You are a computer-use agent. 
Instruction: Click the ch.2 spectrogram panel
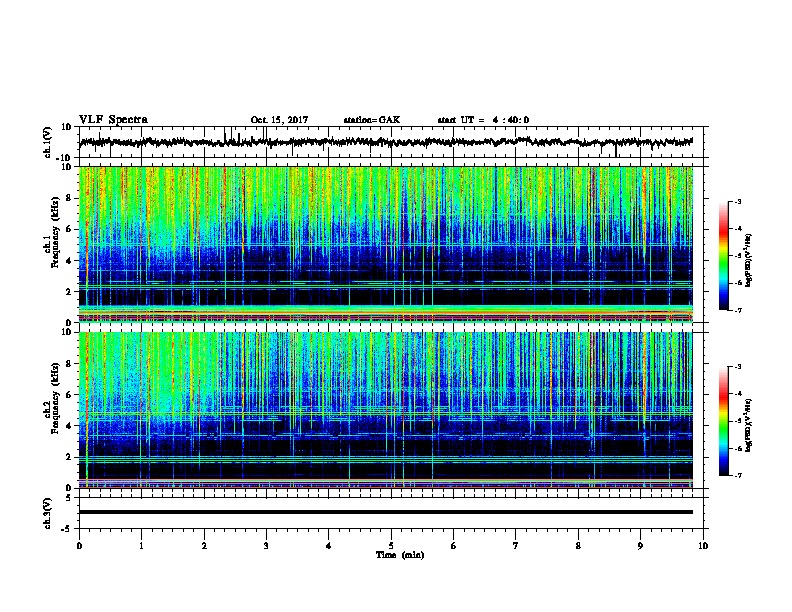click(x=386, y=410)
